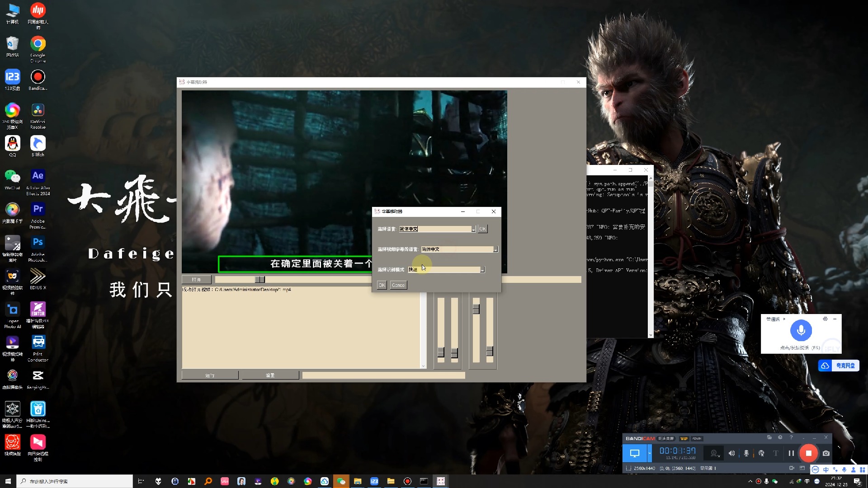Pause the Bandicam recording
This screenshot has height=488, width=868.
coord(791,453)
